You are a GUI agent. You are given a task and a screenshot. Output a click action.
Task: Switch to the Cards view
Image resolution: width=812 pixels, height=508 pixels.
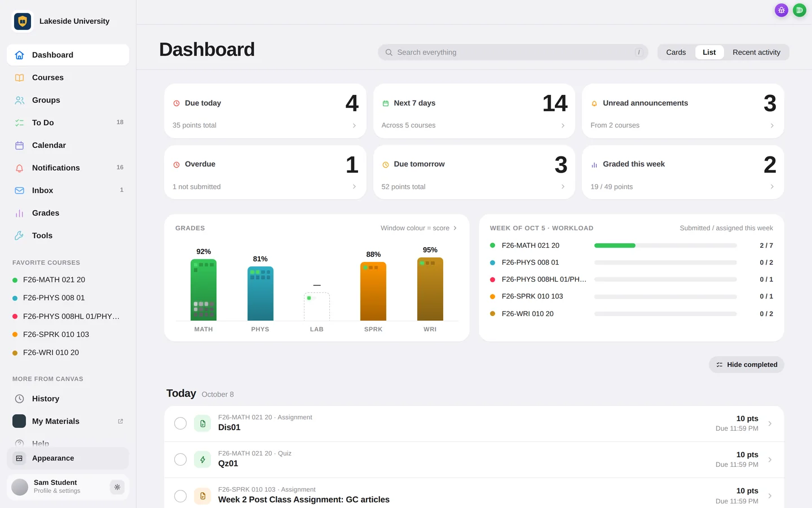(x=676, y=52)
